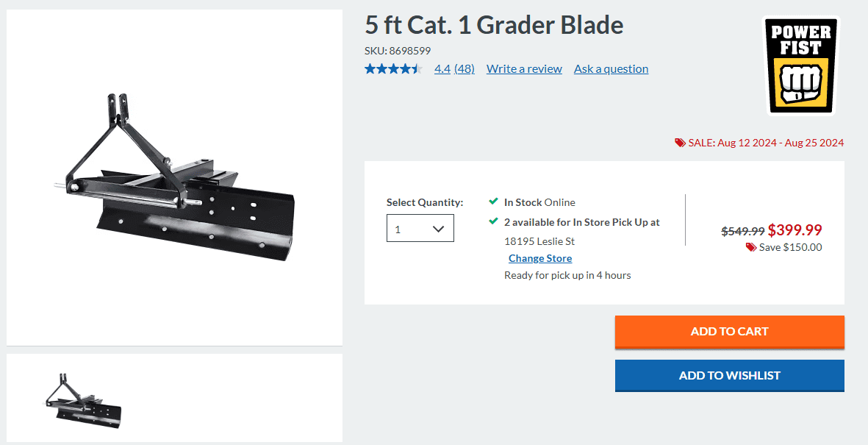Click the In Stock Online green checkmark
The height and width of the screenshot is (445, 868).
point(493,202)
